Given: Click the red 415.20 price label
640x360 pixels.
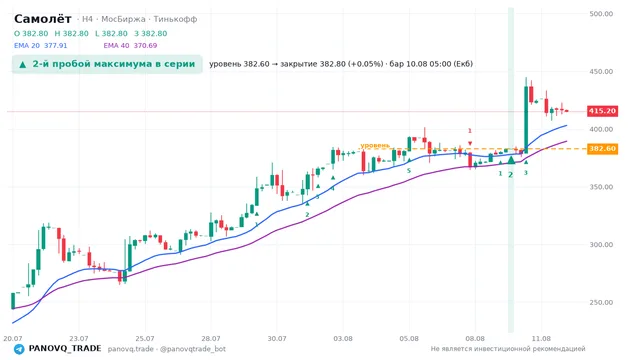Looking at the screenshot, I should click(x=602, y=111).
